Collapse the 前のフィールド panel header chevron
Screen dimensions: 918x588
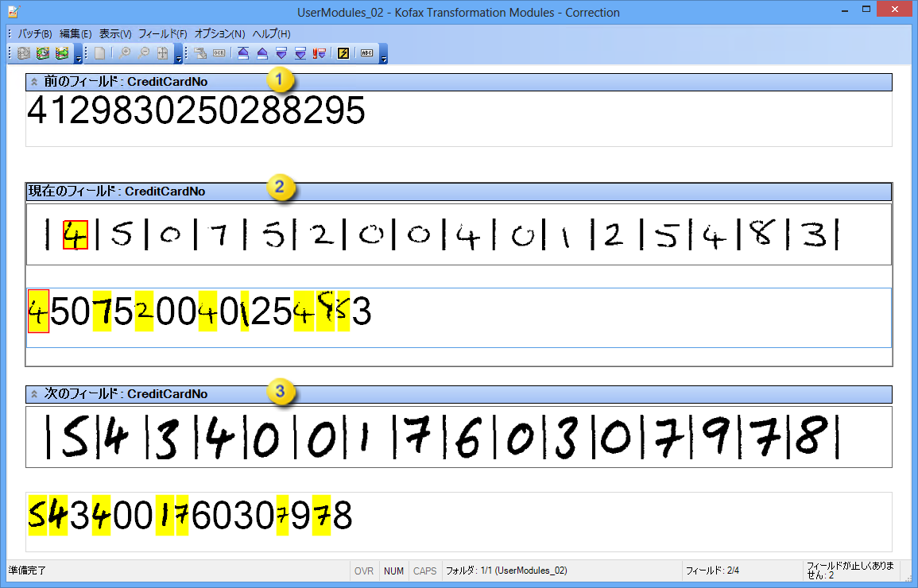[34, 81]
